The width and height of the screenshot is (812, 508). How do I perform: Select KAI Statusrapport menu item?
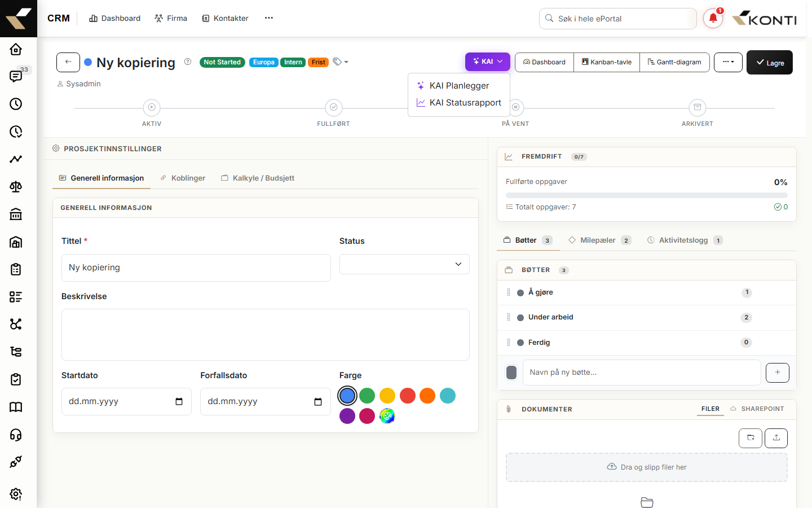(459, 103)
